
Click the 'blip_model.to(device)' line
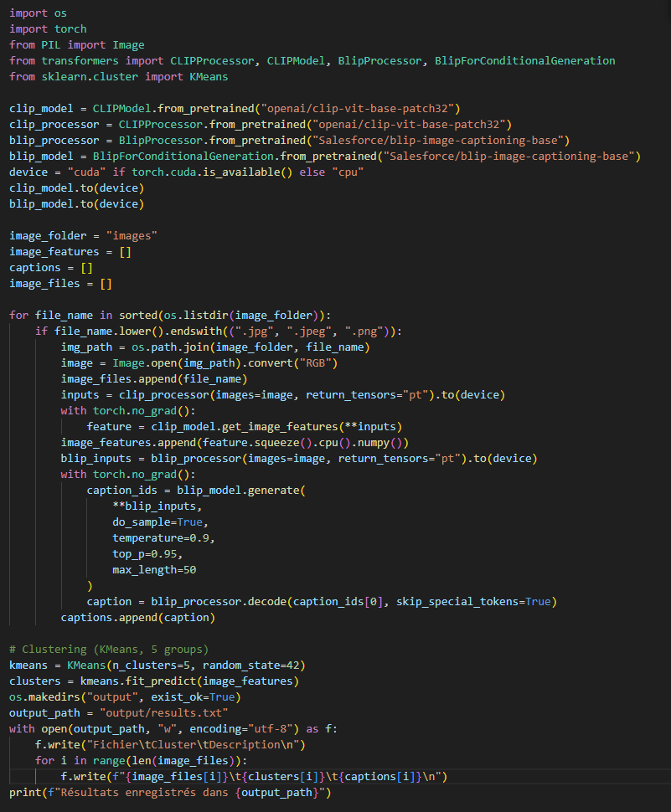[x=77, y=204]
